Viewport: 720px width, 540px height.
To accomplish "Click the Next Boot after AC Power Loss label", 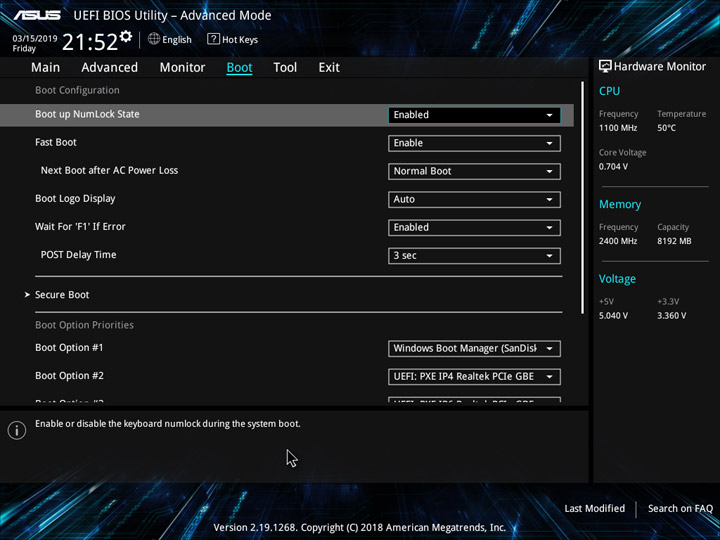I will (109, 170).
